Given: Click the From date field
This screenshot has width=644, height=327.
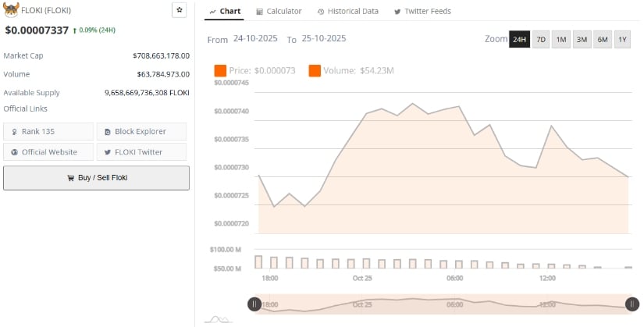Looking at the screenshot, I should click(255, 39).
